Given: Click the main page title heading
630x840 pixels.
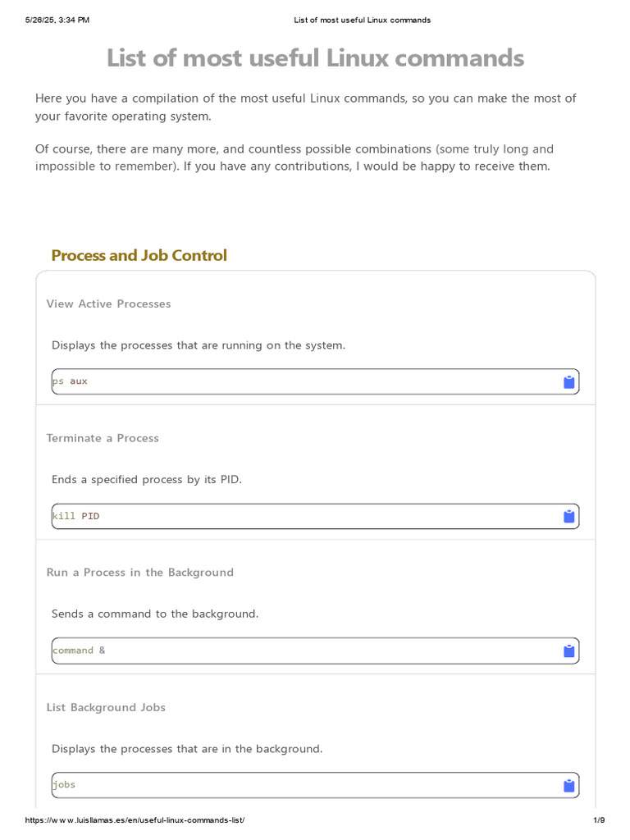Looking at the screenshot, I should click(315, 58).
